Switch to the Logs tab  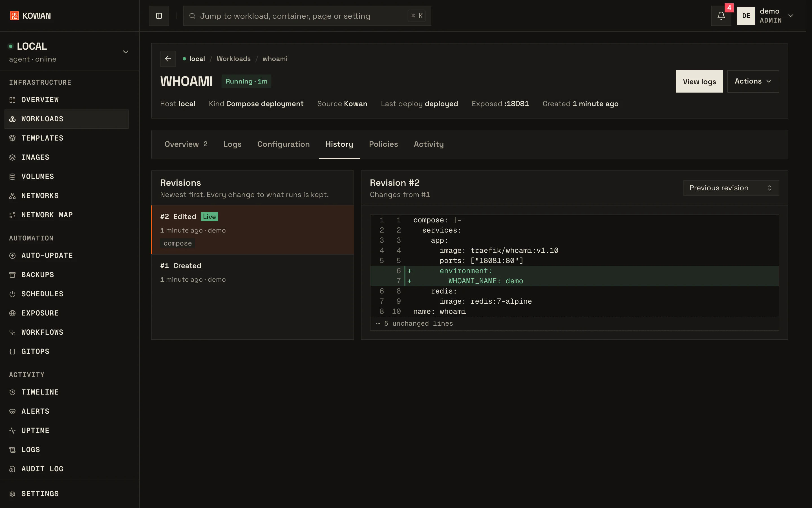coord(232,144)
